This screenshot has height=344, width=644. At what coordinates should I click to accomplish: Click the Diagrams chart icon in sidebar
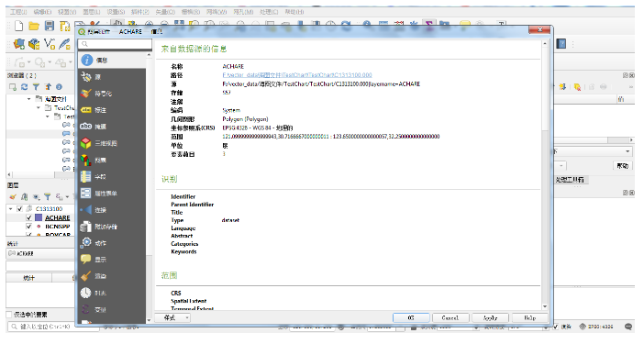tap(86, 161)
